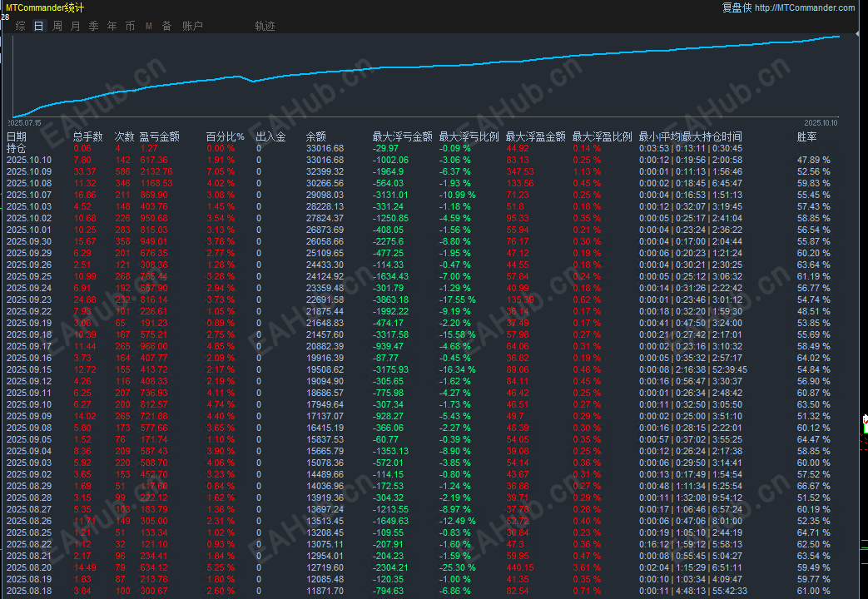Click floating loss ratio -10.99 %

pyautogui.click(x=457, y=195)
